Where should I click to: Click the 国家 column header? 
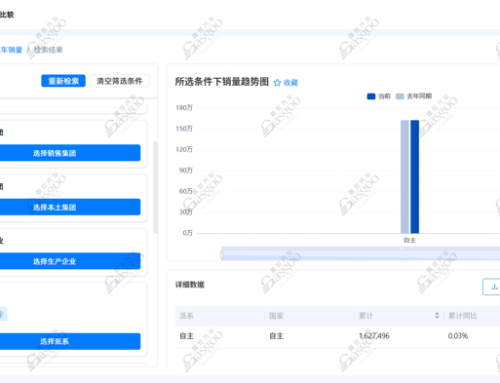point(276,316)
